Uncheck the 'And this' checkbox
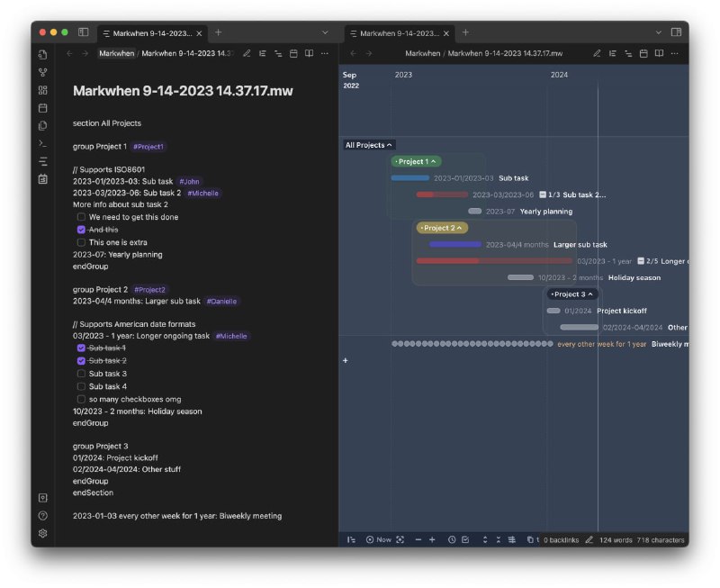 coord(81,230)
